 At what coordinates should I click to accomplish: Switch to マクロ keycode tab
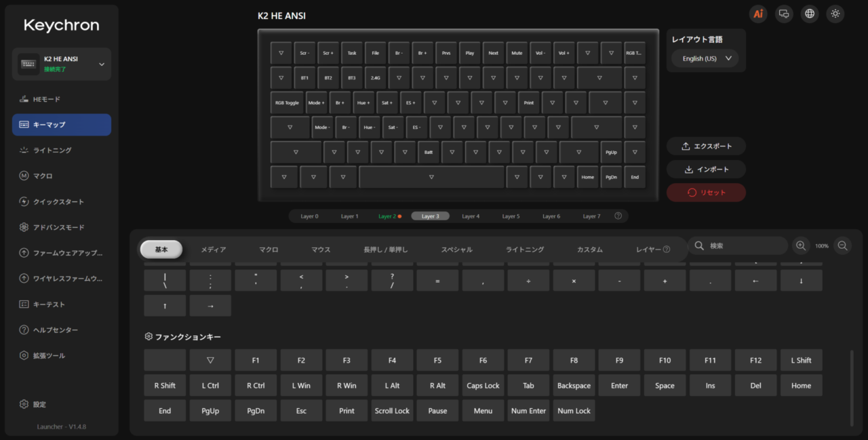pyautogui.click(x=269, y=249)
